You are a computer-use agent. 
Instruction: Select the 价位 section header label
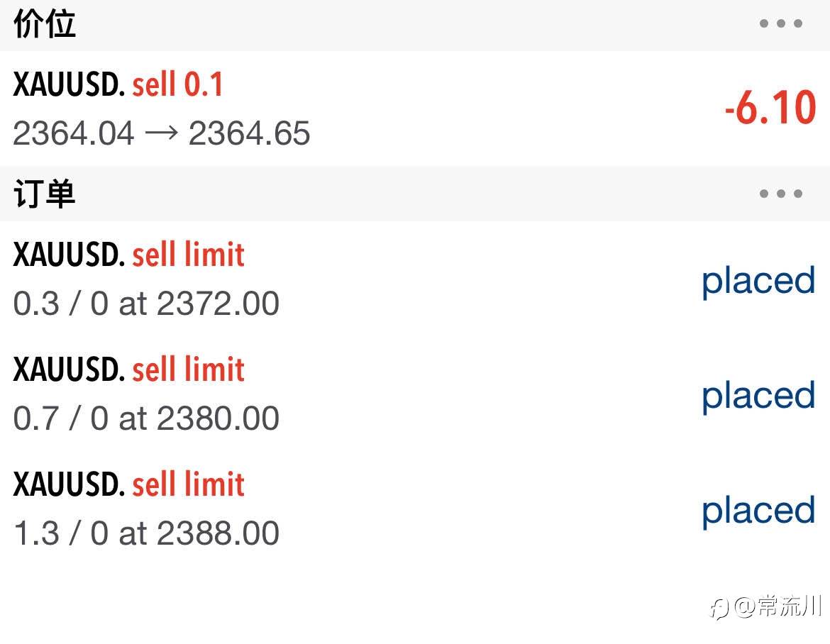[x=44, y=25]
